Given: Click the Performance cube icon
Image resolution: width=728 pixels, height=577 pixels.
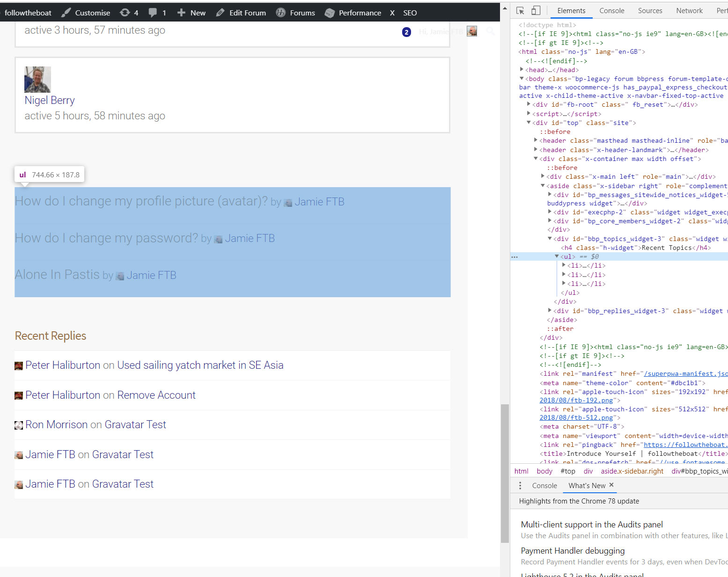Looking at the screenshot, I should click(330, 13).
